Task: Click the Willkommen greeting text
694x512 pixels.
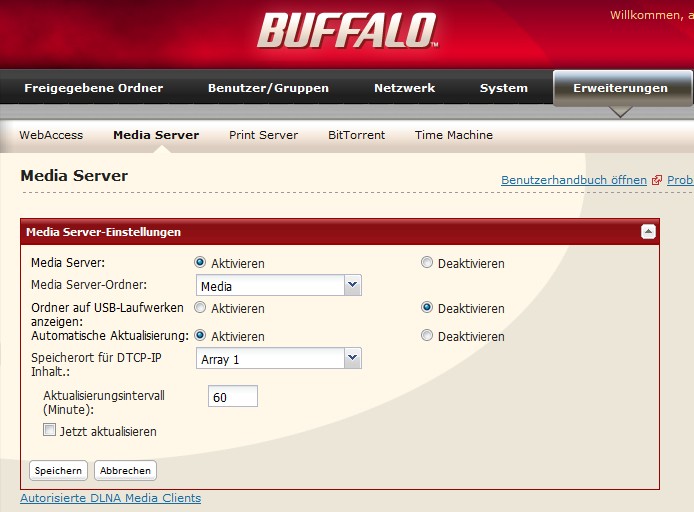Action: point(652,15)
